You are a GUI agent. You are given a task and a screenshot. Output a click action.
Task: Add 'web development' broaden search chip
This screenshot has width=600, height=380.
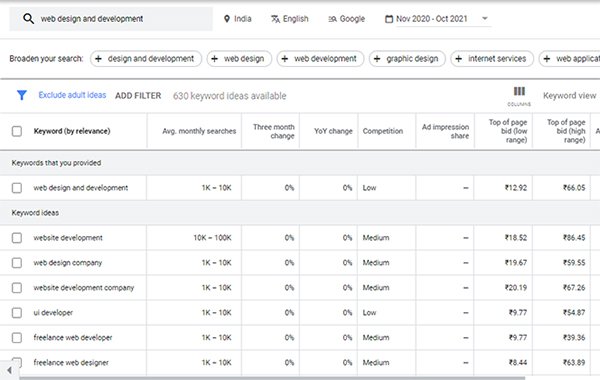coord(320,59)
